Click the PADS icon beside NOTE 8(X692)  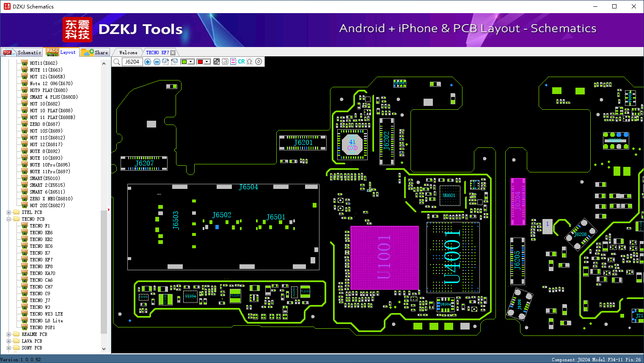(x=25, y=151)
